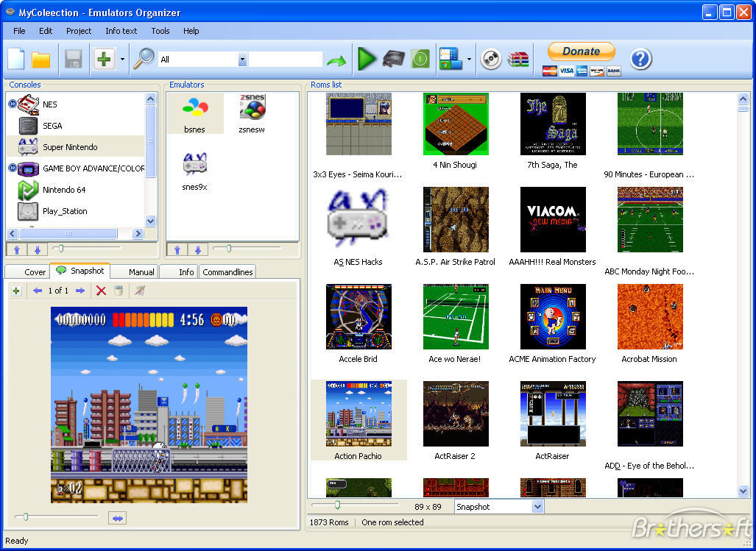Viewport: 756px width, 551px height.
Task: Expand the NES console group chevron
Action: 13,103
